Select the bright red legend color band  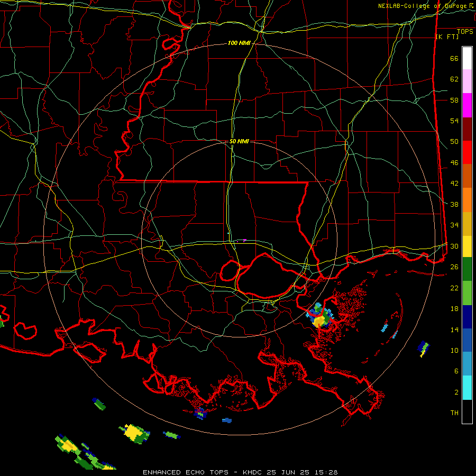(467, 153)
